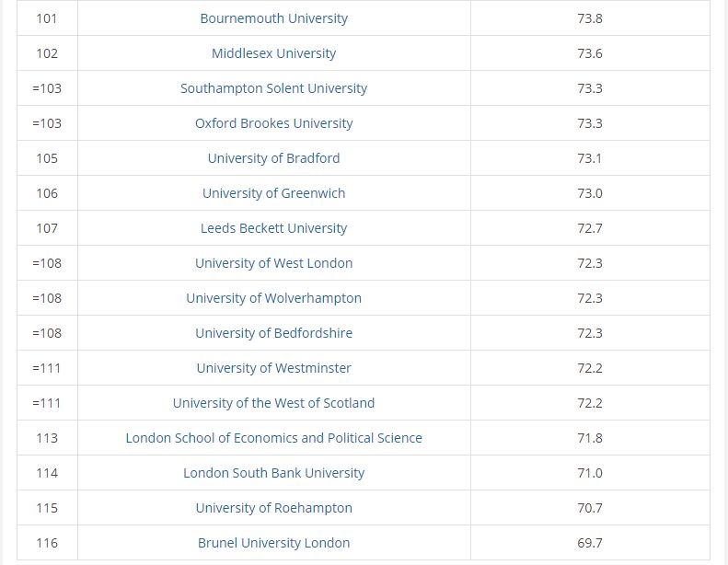Select University of Wolverhampton link
This screenshot has height=565, width=728.
click(273, 298)
